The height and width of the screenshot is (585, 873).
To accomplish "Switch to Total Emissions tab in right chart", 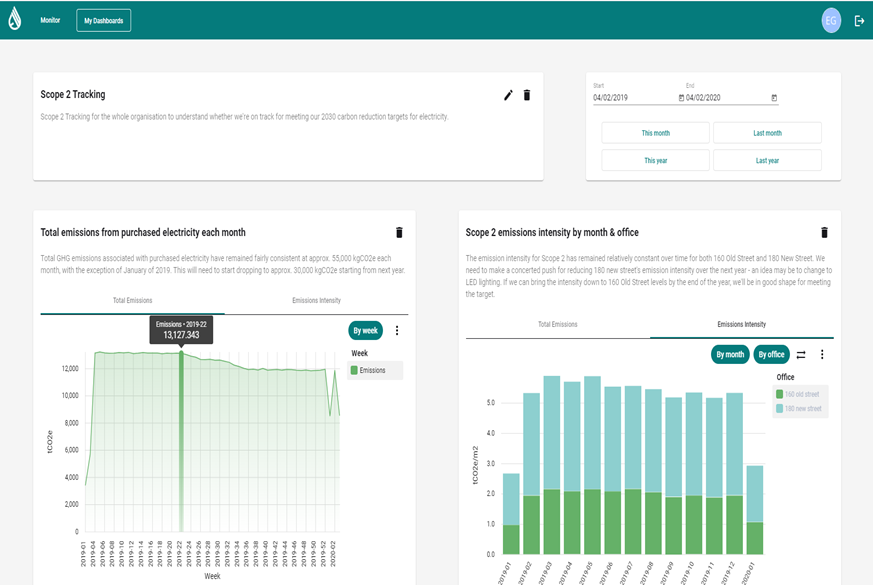I will (557, 324).
